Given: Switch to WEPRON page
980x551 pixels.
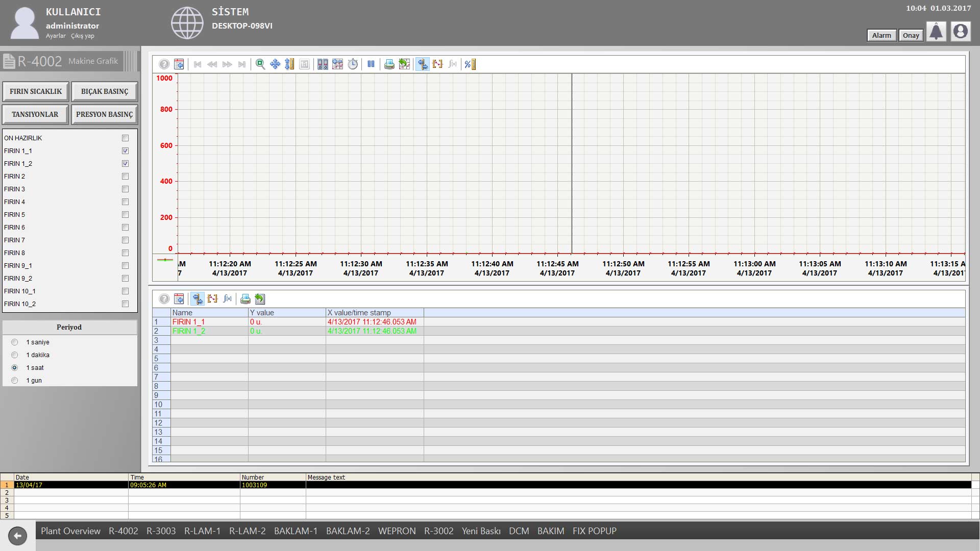Looking at the screenshot, I should (397, 531).
